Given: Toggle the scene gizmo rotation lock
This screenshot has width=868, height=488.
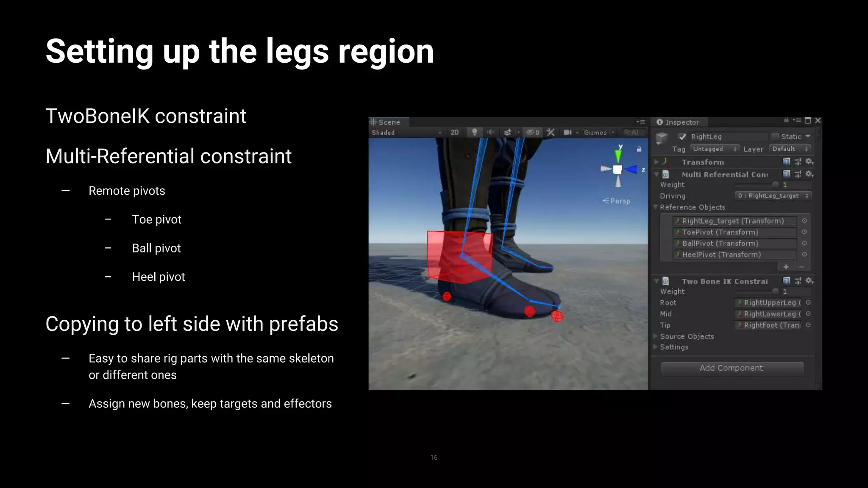Looking at the screenshot, I should (639, 149).
